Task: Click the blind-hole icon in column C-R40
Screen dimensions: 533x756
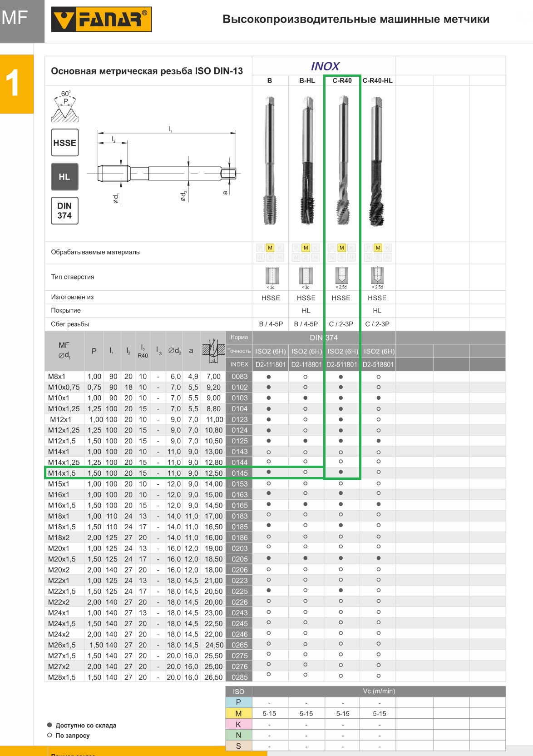Action: coord(341,276)
